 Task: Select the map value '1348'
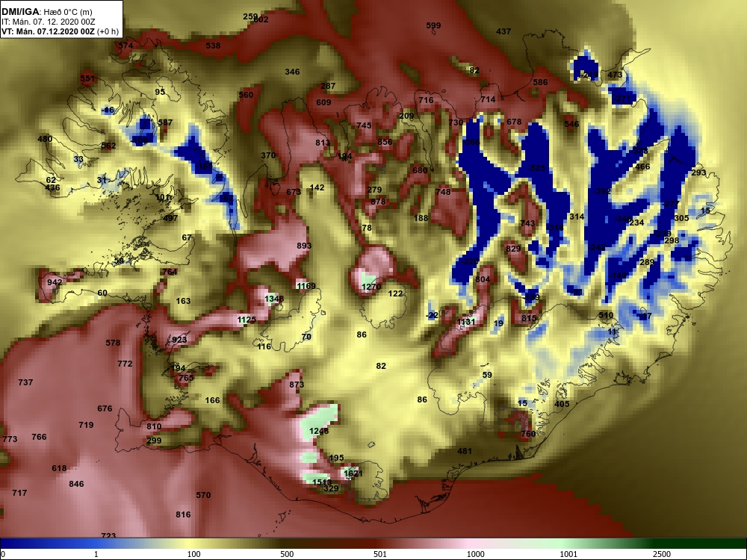click(x=274, y=299)
